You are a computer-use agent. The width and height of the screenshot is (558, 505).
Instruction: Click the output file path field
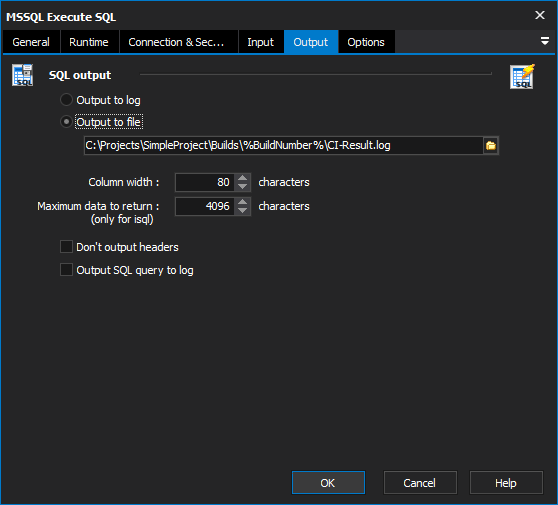point(284,145)
